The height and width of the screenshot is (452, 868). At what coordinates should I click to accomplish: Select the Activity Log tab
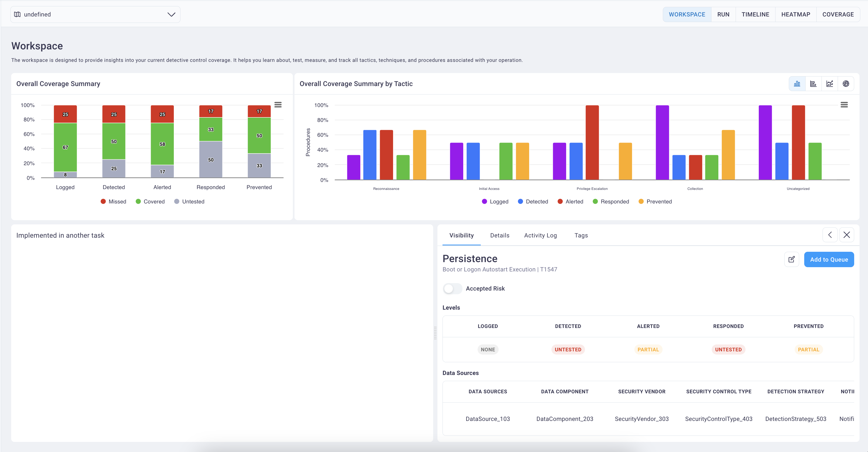click(x=540, y=235)
